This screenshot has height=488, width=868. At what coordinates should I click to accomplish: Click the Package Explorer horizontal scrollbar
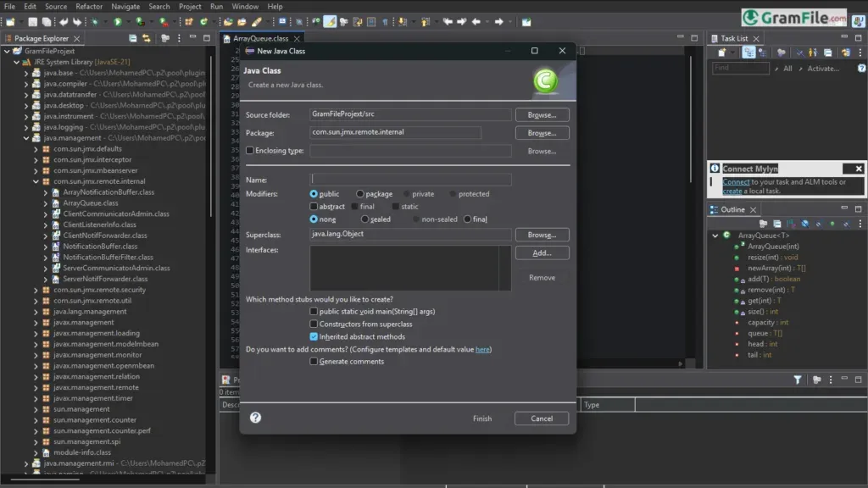tap(45, 480)
